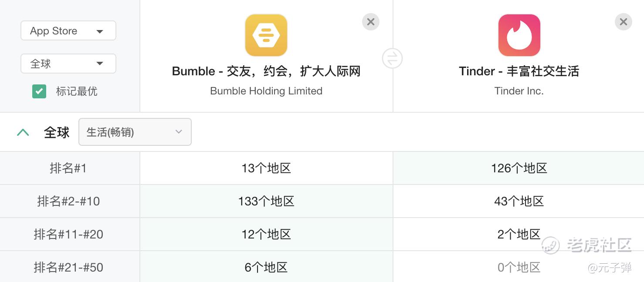Remove Tinder from the comparison
The width and height of the screenshot is (644, 282).
click(x=624, y=22)
